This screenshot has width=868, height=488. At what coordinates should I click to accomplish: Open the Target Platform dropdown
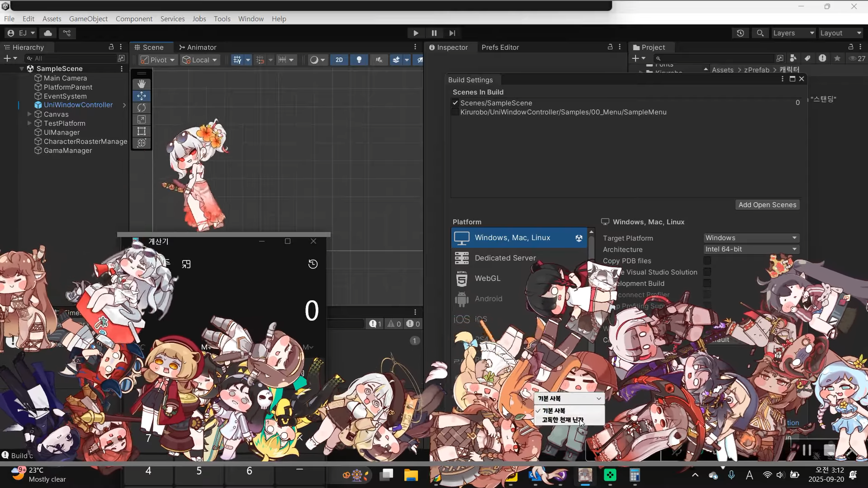tap(751, 238)
